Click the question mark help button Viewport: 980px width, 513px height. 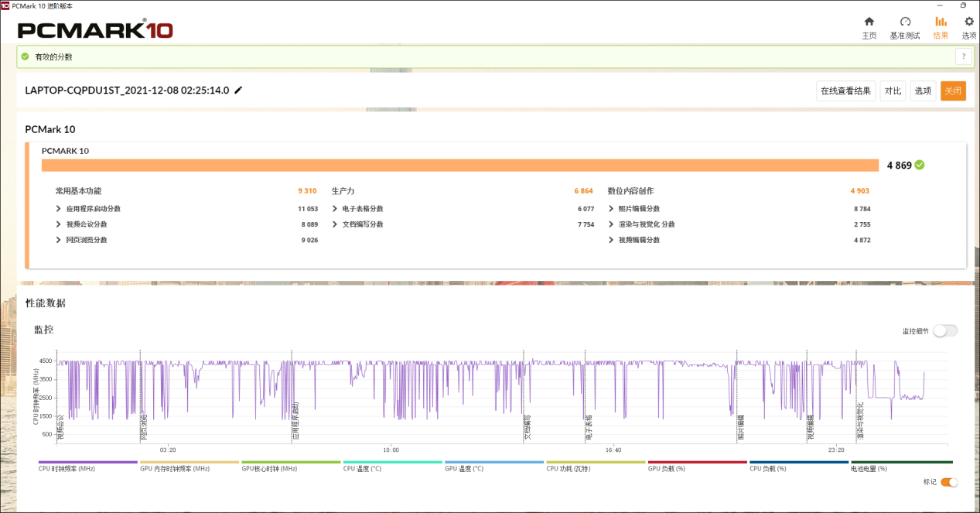(963, 56)
